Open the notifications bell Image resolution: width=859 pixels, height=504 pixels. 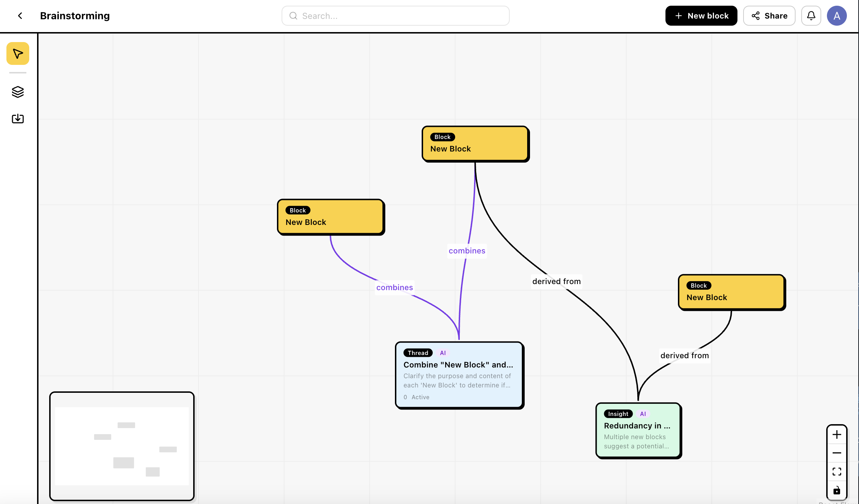click(x=811, y=16)
